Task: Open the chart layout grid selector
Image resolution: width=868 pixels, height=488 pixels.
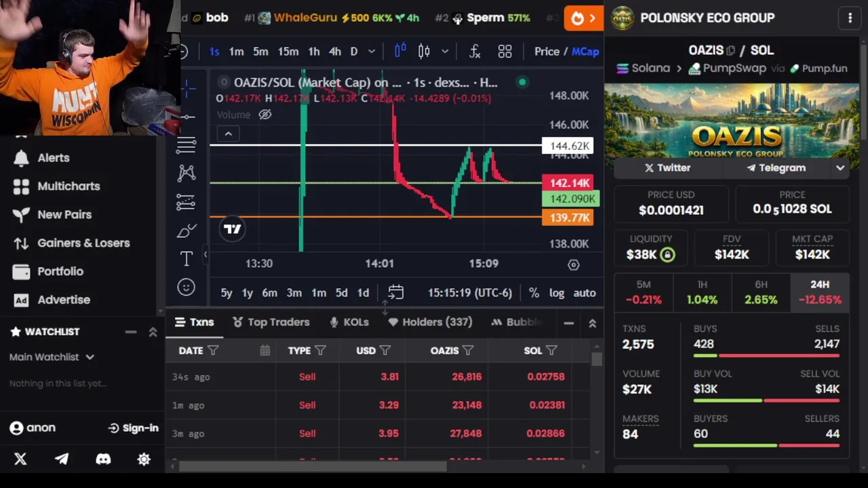Action: coord(505,52)
